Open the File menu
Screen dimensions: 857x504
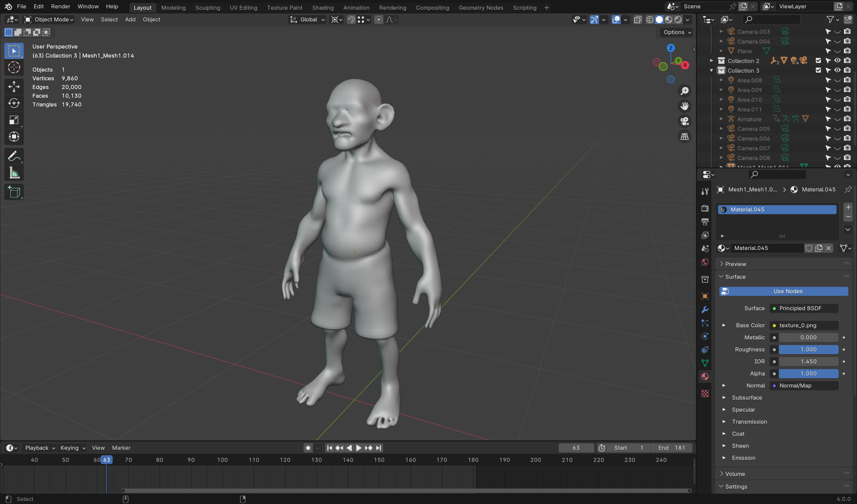[21, 6]
